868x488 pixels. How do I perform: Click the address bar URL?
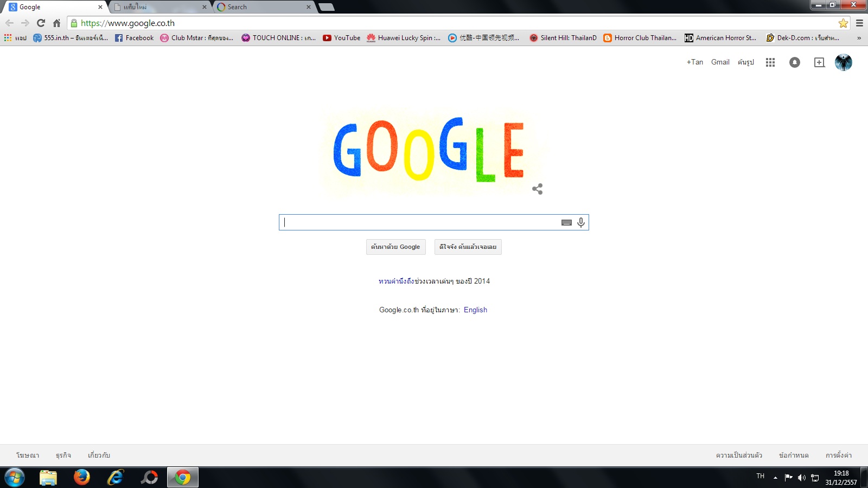pyautogui.click(x=128, y=23)
